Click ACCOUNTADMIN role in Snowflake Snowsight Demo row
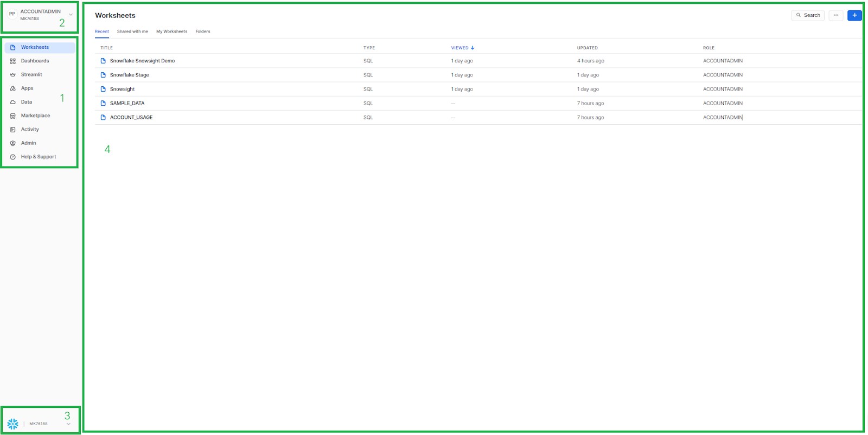 723,61
